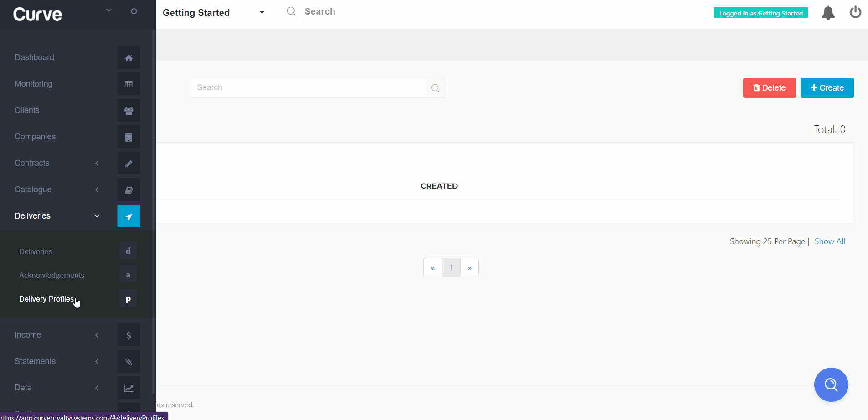Click the magnifier icon in top search

[x=291, y=11]
